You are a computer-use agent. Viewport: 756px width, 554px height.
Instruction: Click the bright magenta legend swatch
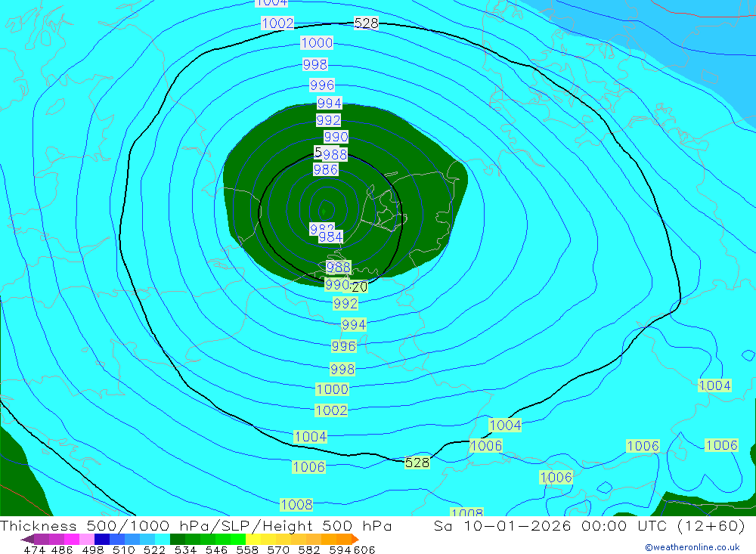[x=72, y=539]
